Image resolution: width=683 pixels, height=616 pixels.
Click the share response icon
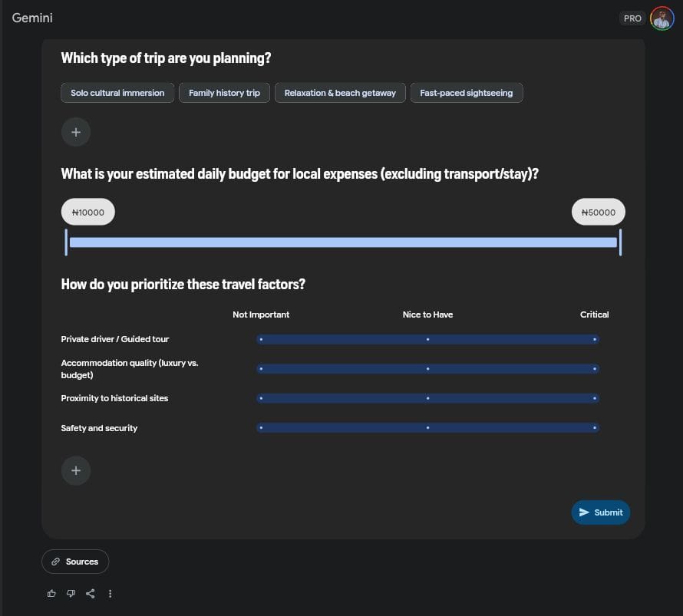click(91, 593)
